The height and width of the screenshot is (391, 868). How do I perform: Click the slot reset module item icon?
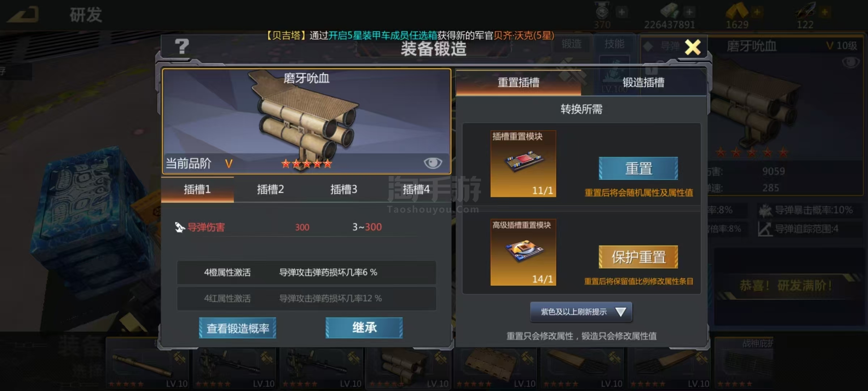[523, 164]
